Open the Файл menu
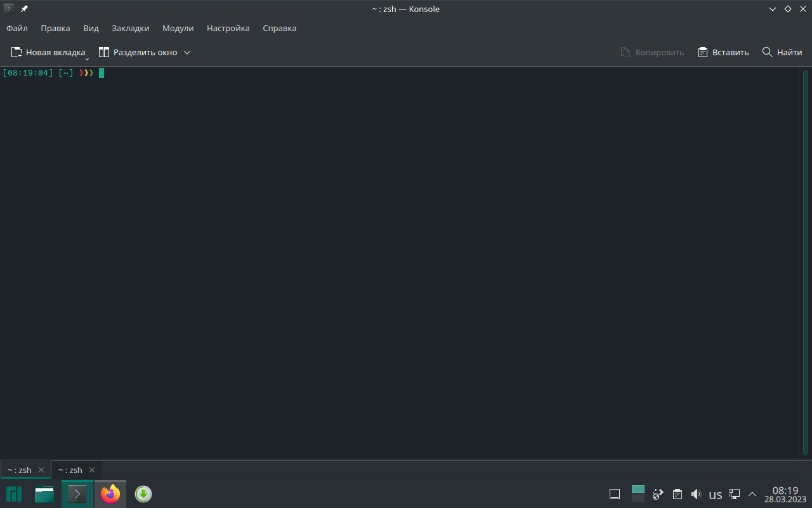Image resolution: width=812 pixels, height=508 pixels. [x=17, y=28]
